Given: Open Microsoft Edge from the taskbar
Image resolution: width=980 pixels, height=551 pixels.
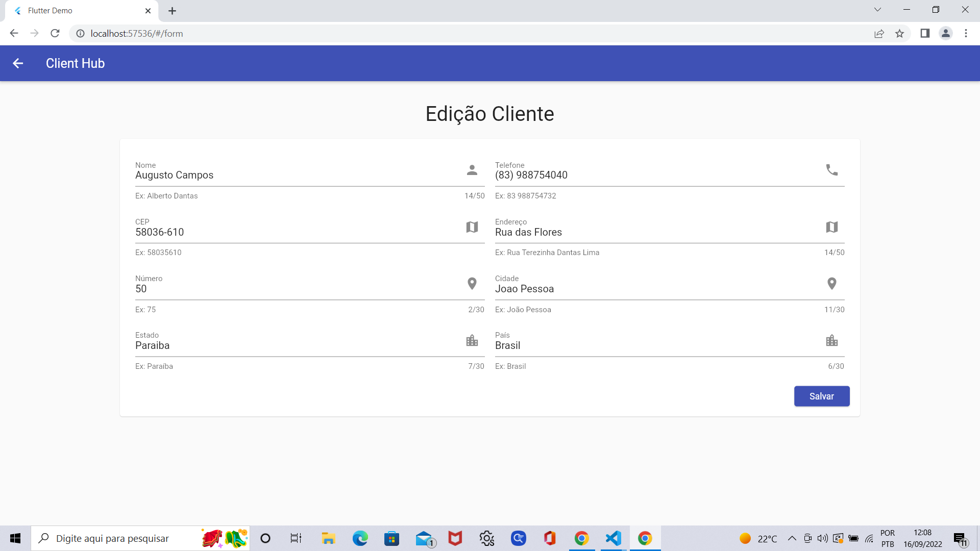Looking at the screenshot, I should (x=360, y=538).
